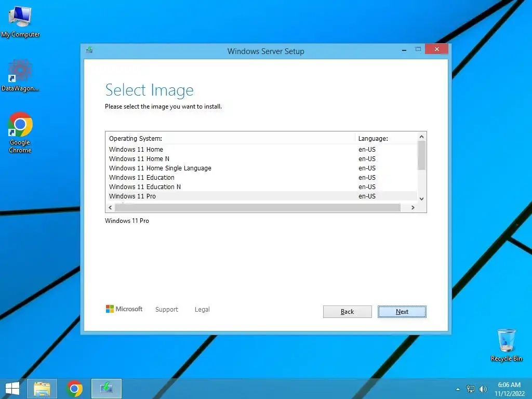This screenshot has width=532, height=399.
Task: Open File Explorer from the taskbar
Action: pyautogui.click(x=42, y=389)
